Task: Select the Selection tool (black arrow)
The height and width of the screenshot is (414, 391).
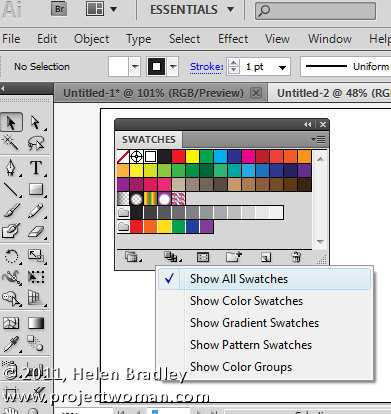Action: (x=11, y=122)
